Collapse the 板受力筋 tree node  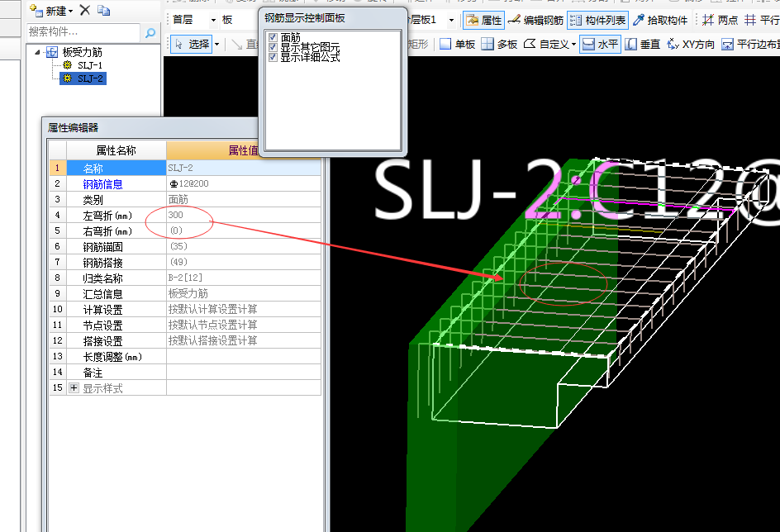37,52
